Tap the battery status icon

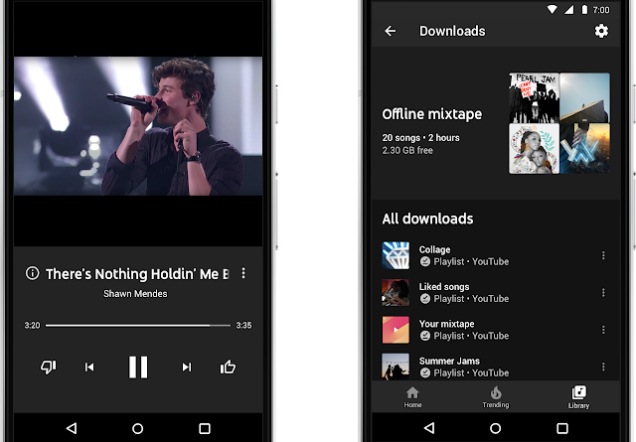584,9
